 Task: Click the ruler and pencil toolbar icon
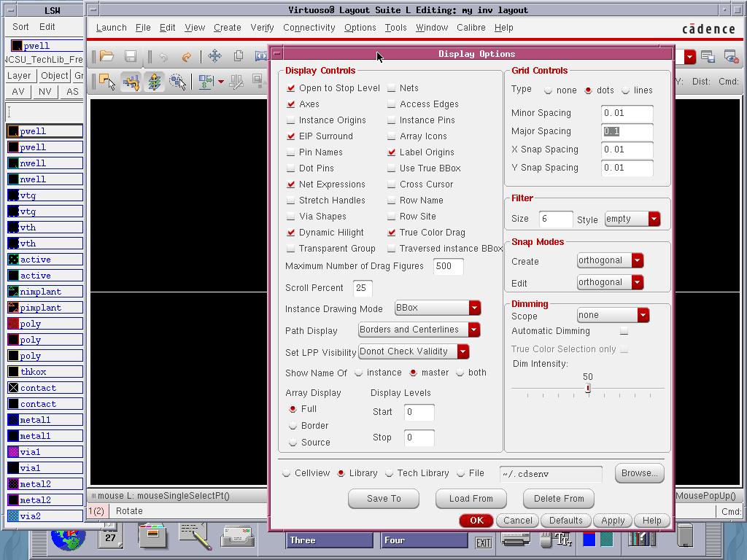coord(236,82)
